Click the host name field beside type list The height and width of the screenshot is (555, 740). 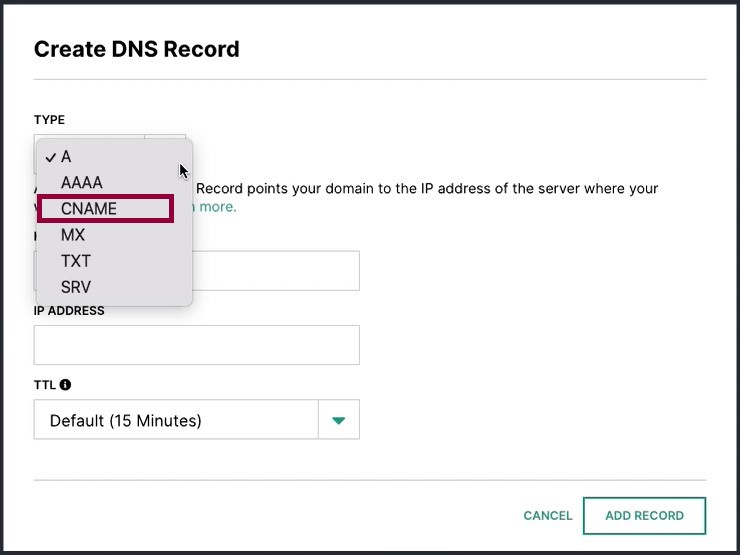pos(276,271)
